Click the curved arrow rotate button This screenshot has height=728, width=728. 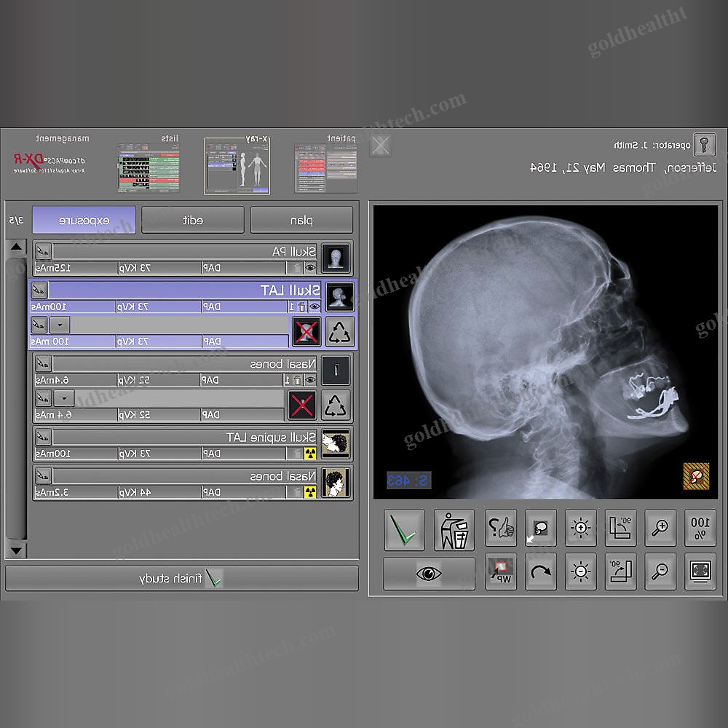(x=540, y=571)
